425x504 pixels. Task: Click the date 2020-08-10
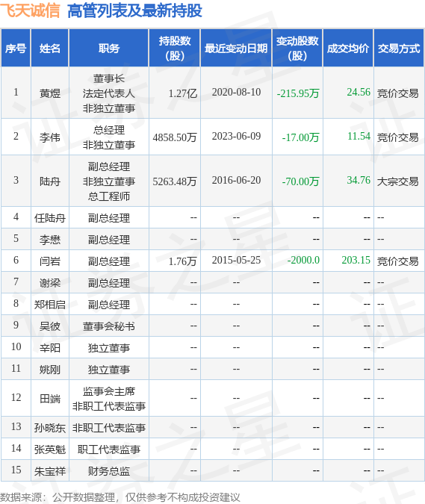pos(236,93)
